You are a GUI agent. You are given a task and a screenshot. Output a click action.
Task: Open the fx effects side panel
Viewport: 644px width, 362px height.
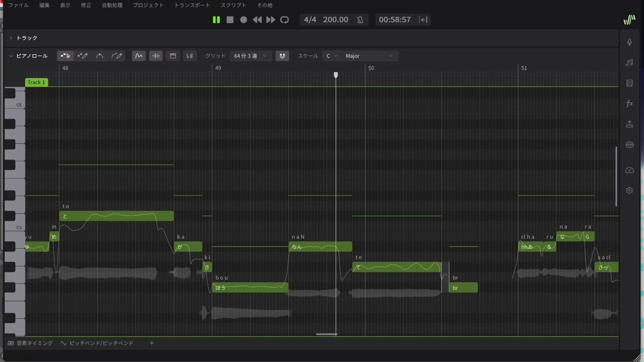629,104
